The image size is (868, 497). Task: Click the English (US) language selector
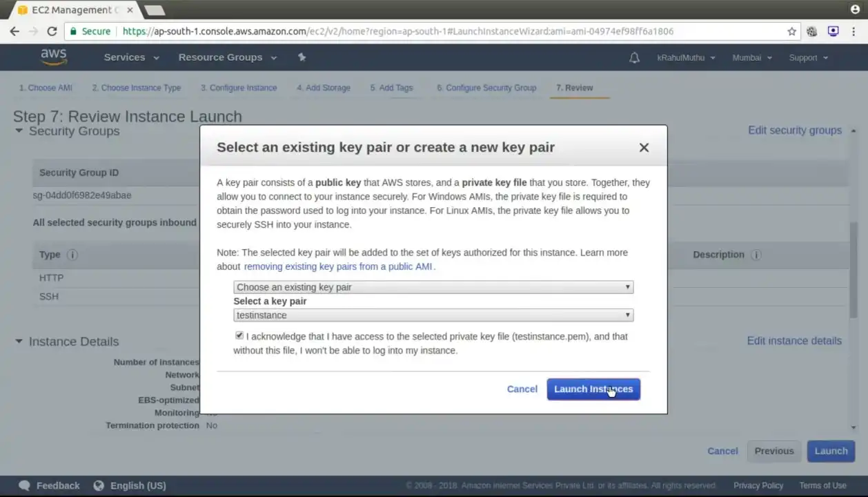click(x=138, y=485)
